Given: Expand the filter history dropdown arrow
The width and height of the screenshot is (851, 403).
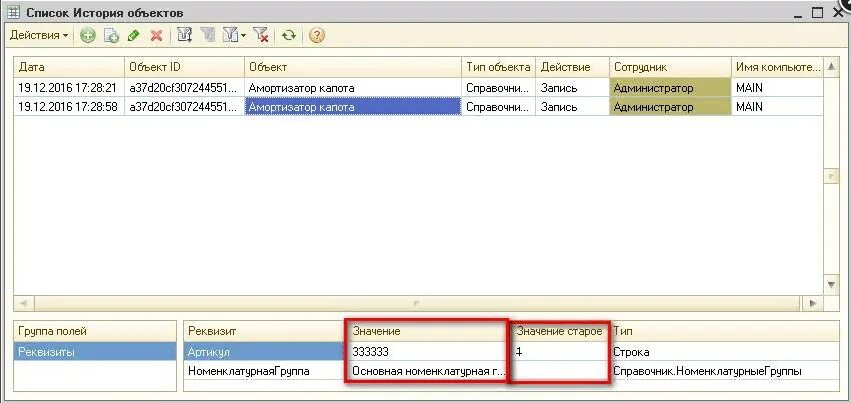Looking at the screenshot, I should tap(243, 36).
